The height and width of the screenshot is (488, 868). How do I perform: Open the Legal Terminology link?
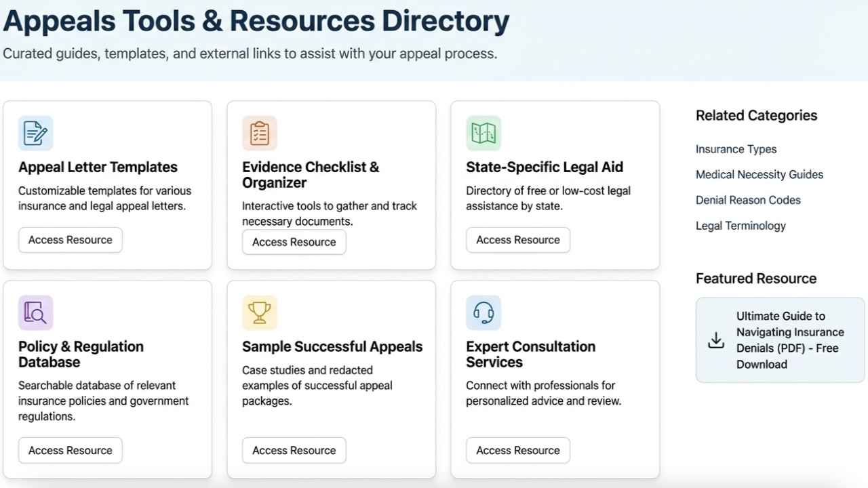pos(741,225)
